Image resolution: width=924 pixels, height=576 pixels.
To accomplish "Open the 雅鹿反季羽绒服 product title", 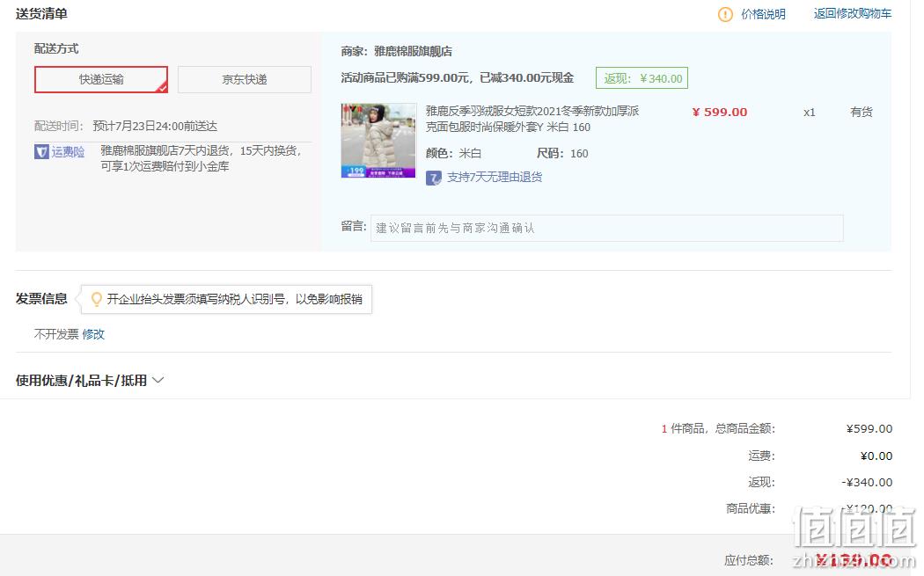I will (x=532, y=119).
